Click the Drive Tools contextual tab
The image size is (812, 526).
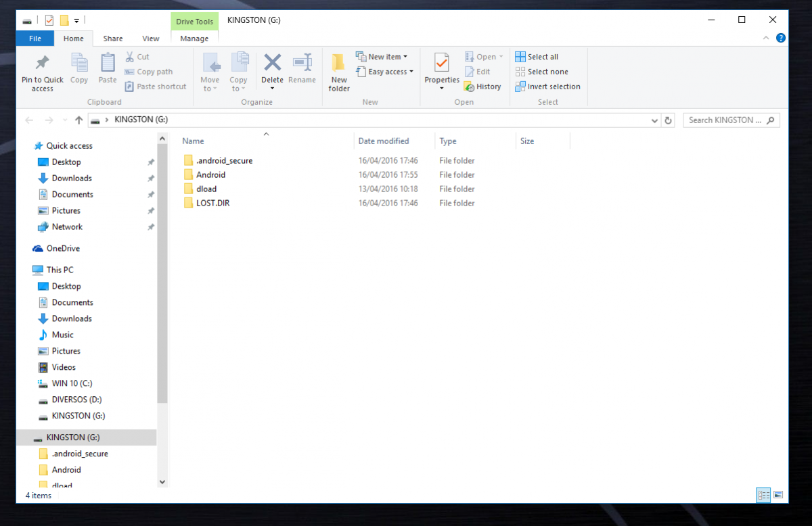click(x=194, y=22)
